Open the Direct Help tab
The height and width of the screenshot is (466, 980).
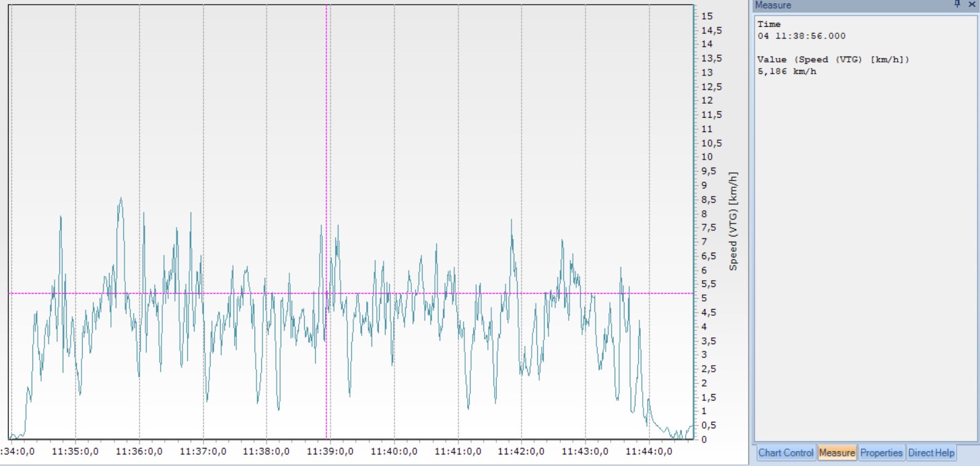click(x=931, y=453)
